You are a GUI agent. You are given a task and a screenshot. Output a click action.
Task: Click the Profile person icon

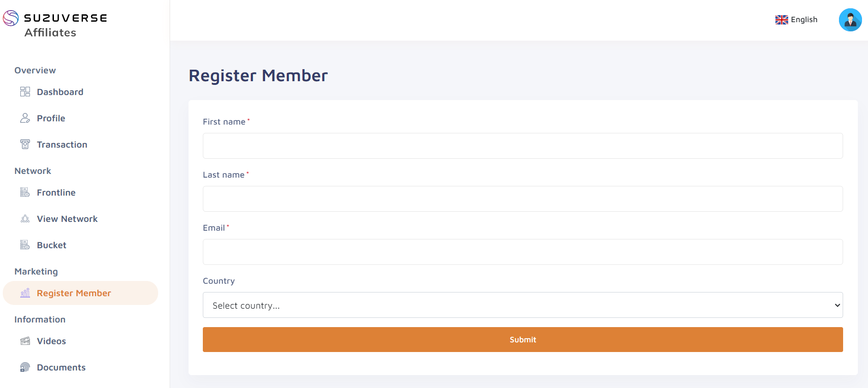click(x=25, y=118)
